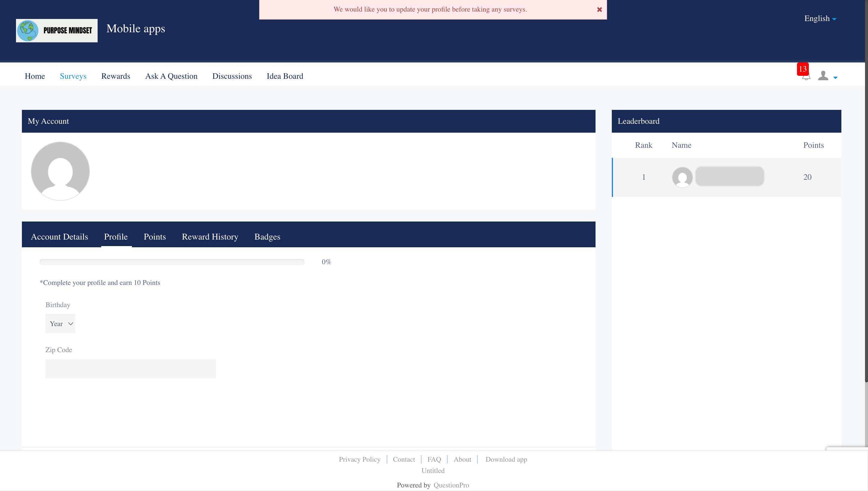Open the Year birthday dropdown

pos(60,323)
